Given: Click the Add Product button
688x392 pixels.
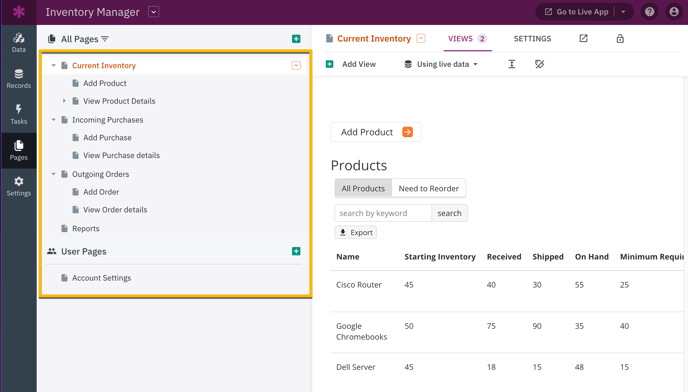Looking at the screenshot, I should point(376,132).
